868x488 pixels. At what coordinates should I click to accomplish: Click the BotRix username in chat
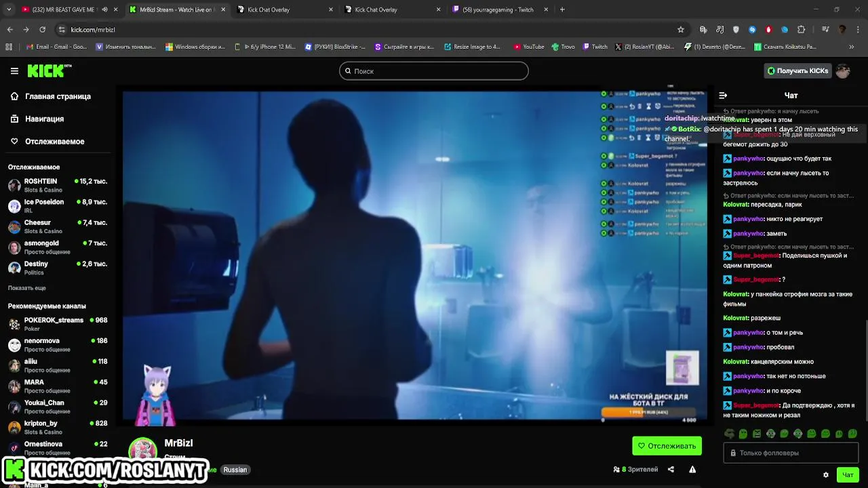[x=689, y=129]
